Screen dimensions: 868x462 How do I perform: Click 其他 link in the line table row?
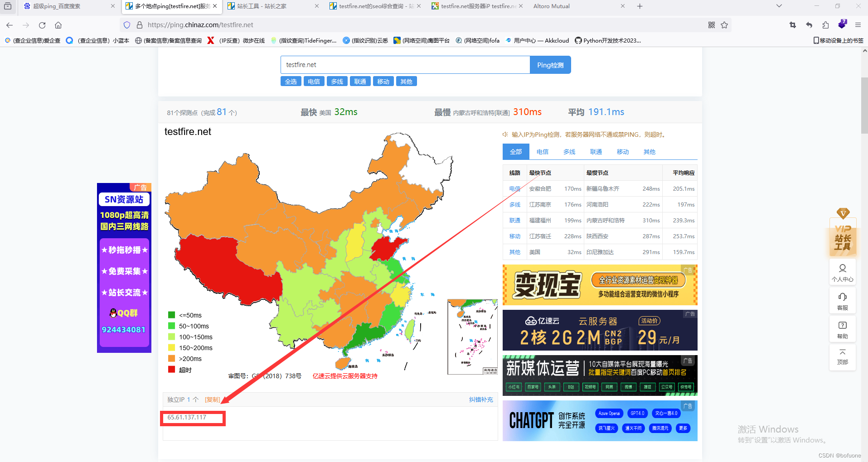(x=515, y=252)
